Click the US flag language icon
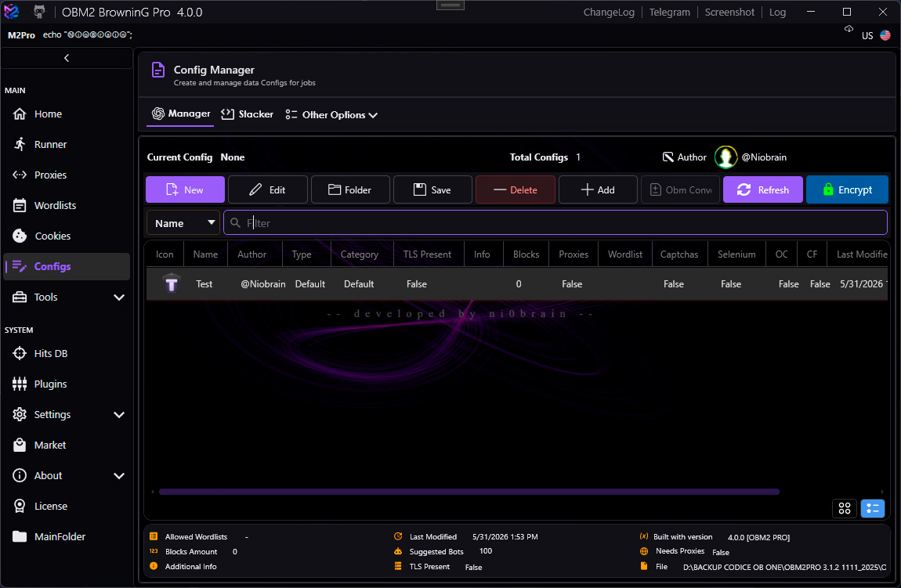This screenshot has height=588, width=901. click(885, 35)
